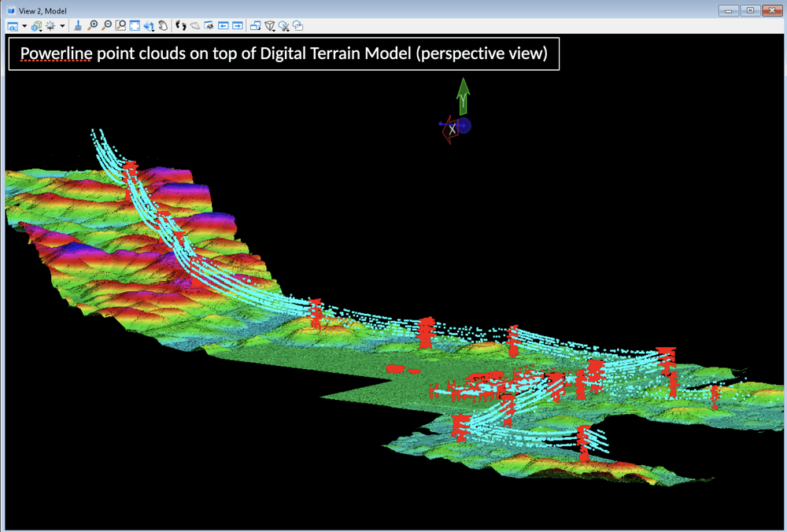Viewport: 787px width, 532px height.
Task: Fit the view to all elements
Action: point(134,26)
